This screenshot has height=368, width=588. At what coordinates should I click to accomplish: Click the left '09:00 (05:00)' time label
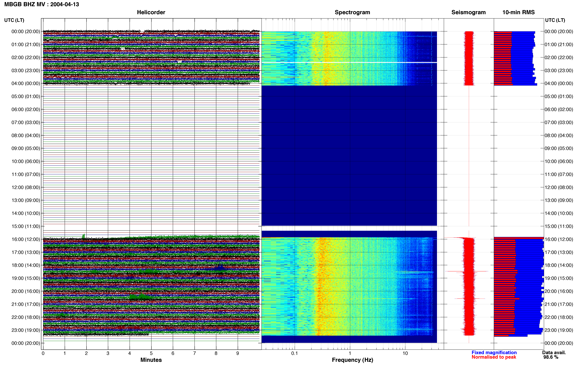(x=26, y=148)
